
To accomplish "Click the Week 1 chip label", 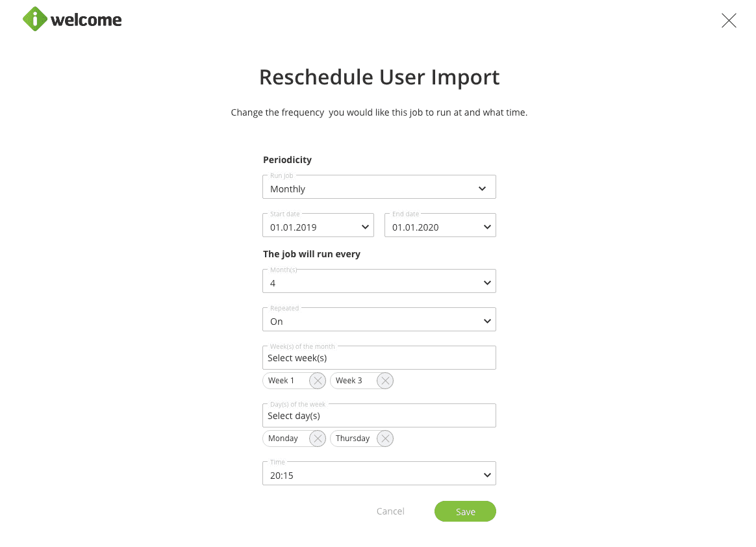I will [x=282, y=381].
